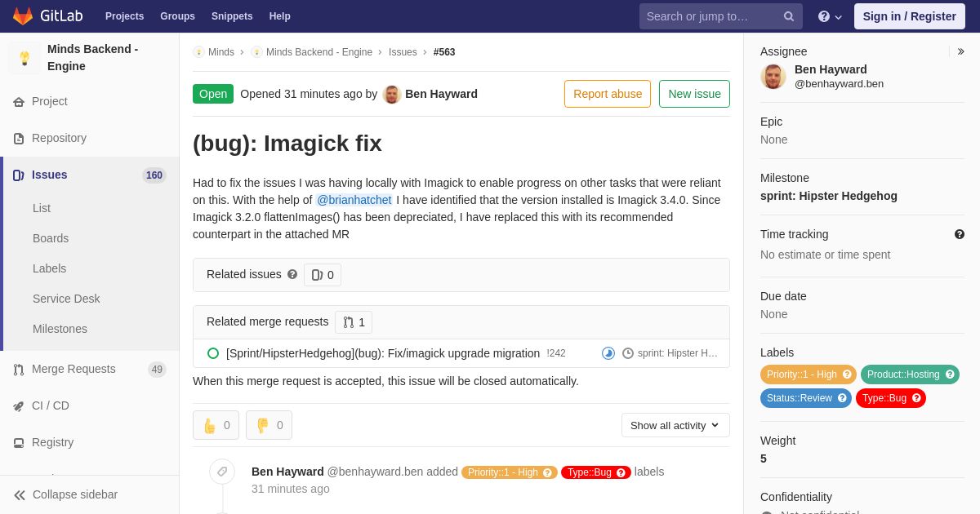Viewport: 980px width, 514px height.
Task: Click the Ben Hayward author name in activity
Action: 287,472
